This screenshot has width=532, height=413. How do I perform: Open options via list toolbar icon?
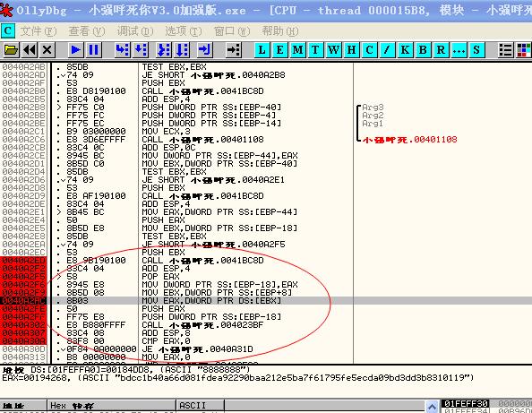pyautogui.click(x=505, y=50)
